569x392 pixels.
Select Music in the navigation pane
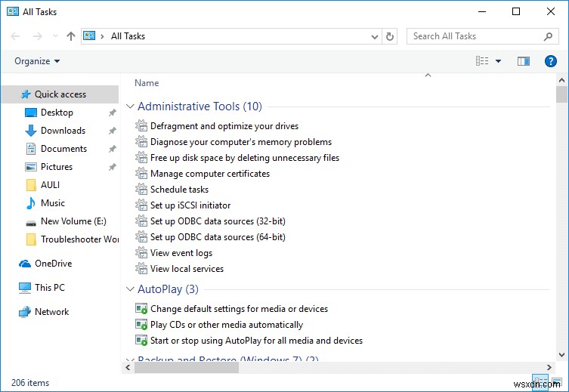point(53,203)
